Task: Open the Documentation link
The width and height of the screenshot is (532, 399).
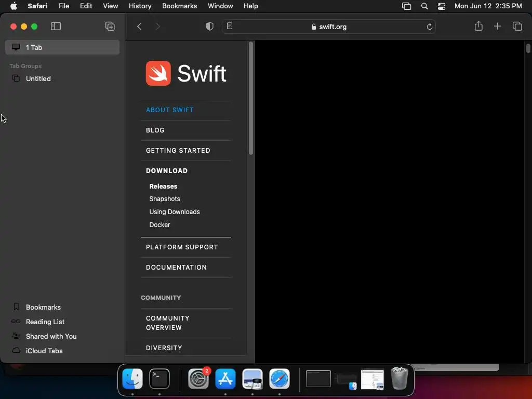Action: (x=176, y=268)
